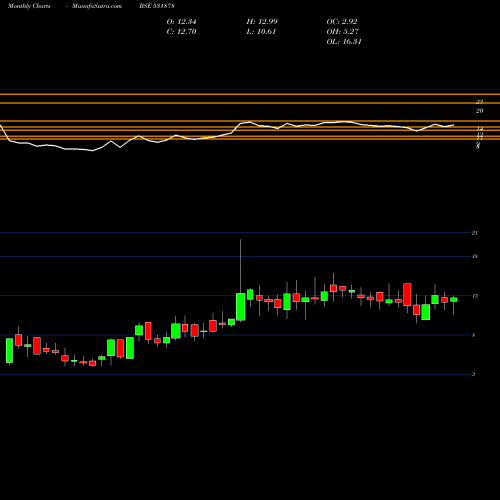Click the first green candle on the far left
500x500 pixels.
tap(10, 351)
